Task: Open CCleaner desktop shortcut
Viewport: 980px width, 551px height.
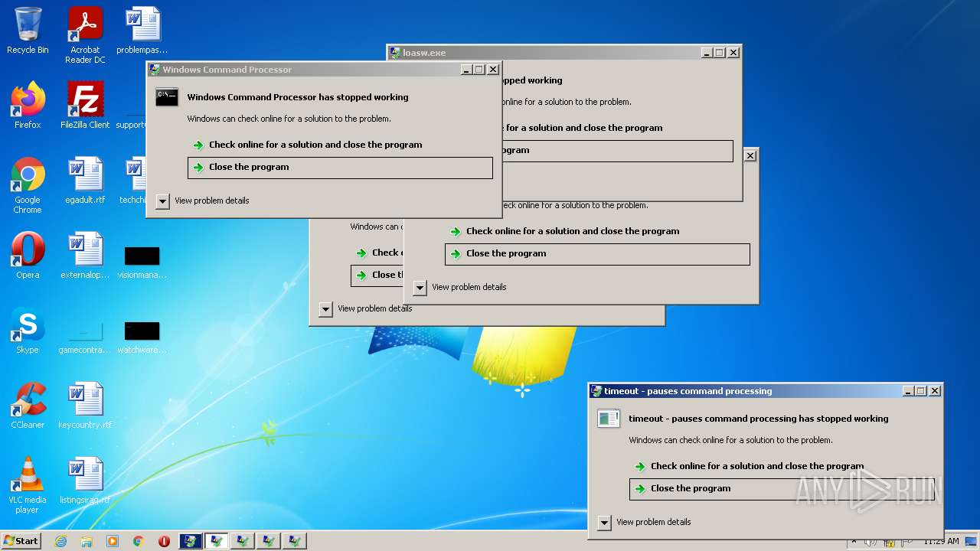Action: pyautogui.click(x=28, y=406)
